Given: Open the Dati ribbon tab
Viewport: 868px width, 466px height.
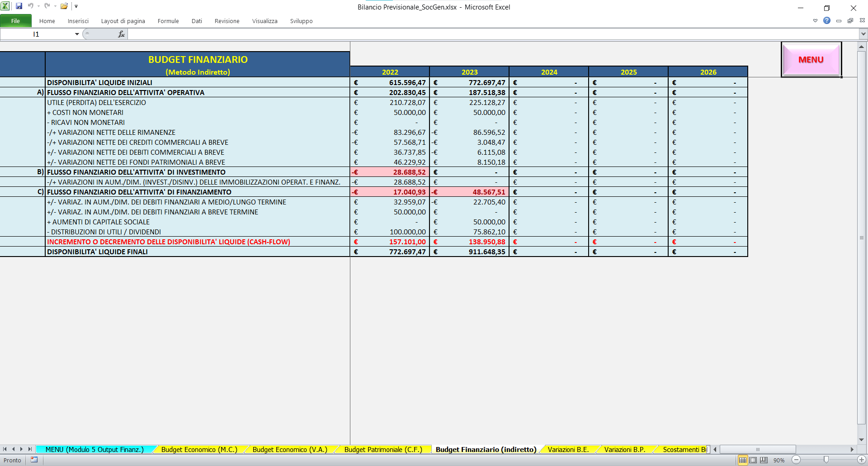Looking at the screenshot, I should (x=197, y=21).
